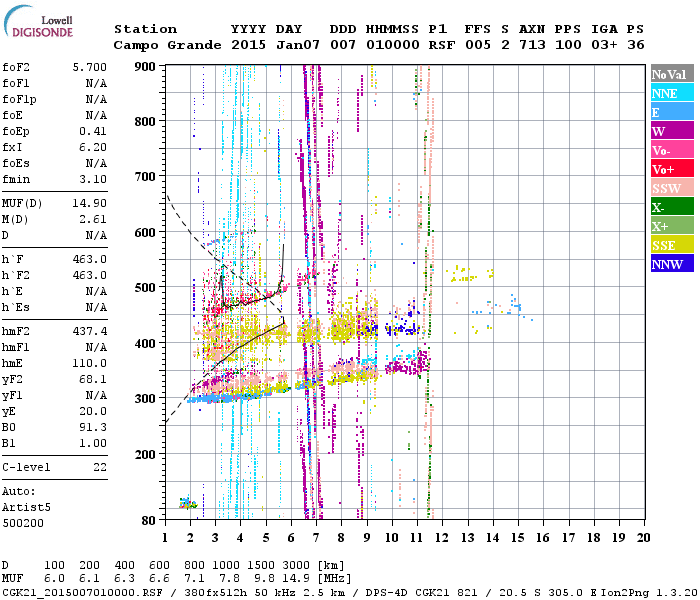The width and height of the screenshot is (700, 600).
Task: Click the fxI value 6.20
Action: pyautogui.click(x=93, y=147)
